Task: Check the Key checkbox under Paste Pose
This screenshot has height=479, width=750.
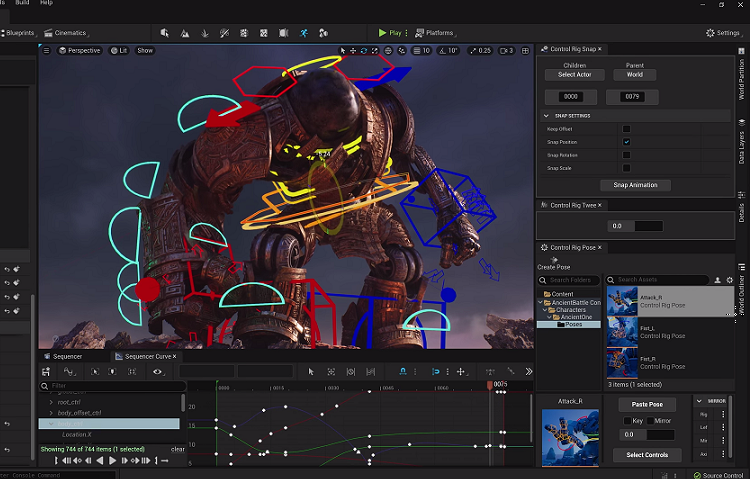Action: tap(627, 421)
